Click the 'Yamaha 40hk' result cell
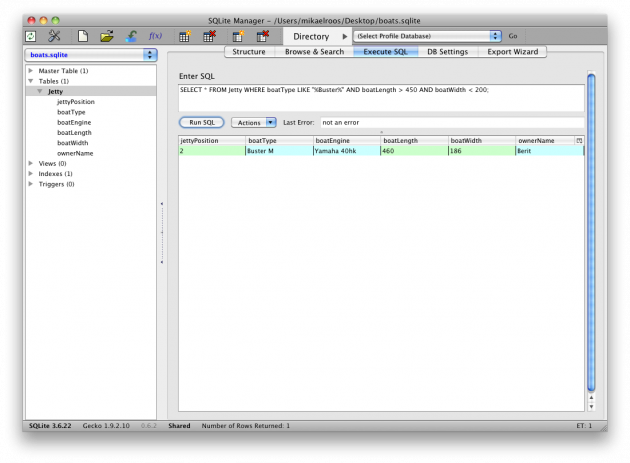630x463 pixels. coord(347,151)
